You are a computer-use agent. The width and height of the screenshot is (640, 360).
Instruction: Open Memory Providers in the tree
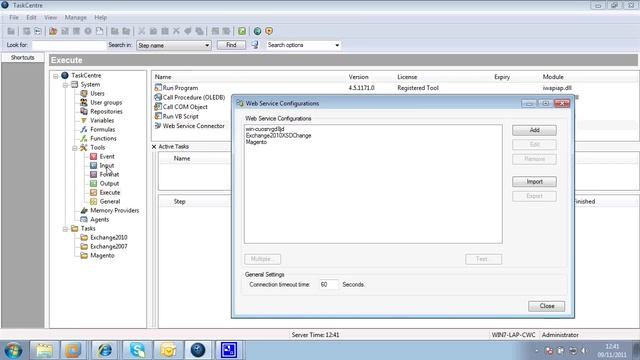point(115,210)
